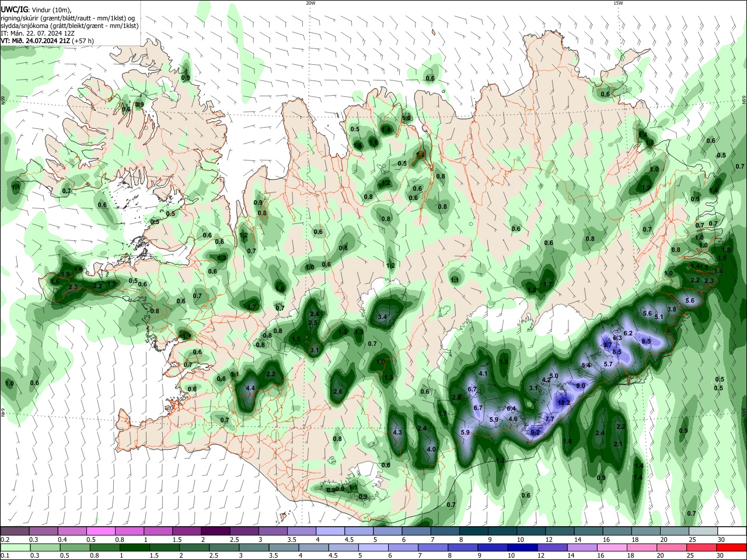Pick the light grey 25–30 upper legend swatch
The image size is (747, 560).
(x=703, y=531)
